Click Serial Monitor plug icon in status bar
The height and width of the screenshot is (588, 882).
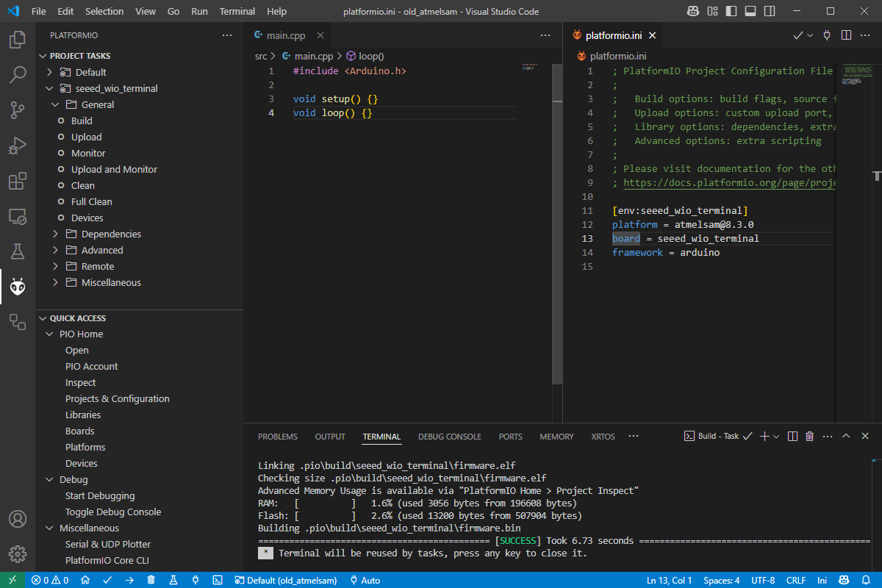(x=196, y=580)
